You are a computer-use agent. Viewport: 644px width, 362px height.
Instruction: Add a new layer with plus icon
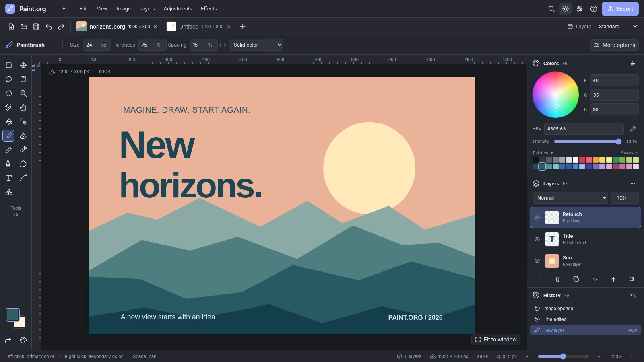539,279
